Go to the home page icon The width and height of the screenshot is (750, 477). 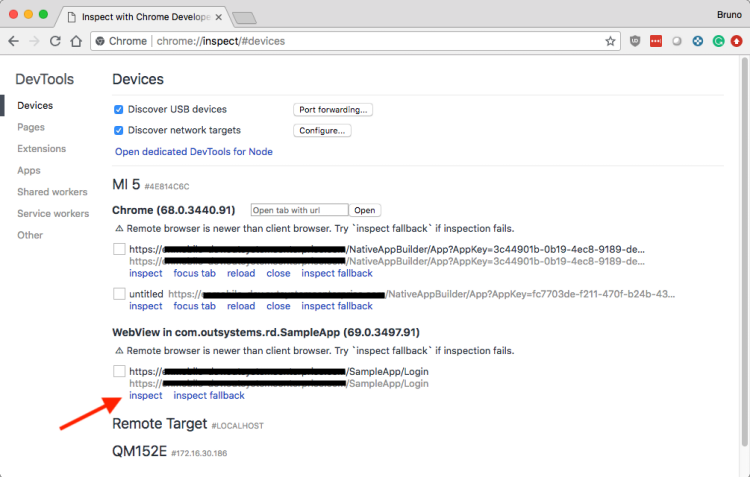click(x=77, y=41)
